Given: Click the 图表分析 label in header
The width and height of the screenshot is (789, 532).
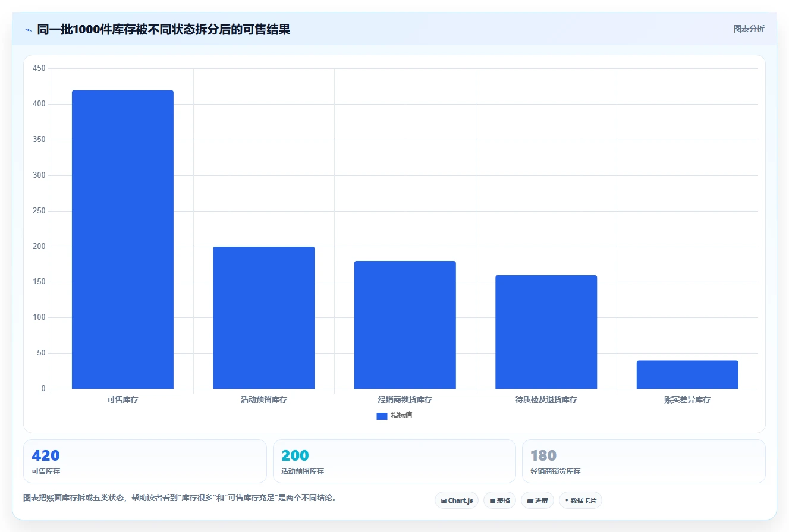Looking at the screenshot, I should (749, 29).
